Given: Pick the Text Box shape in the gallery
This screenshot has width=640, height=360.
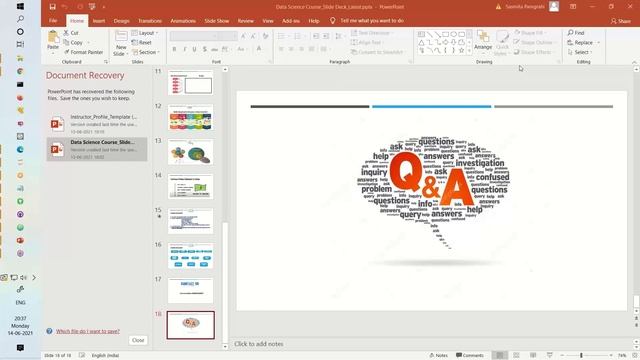Looking at the screenshot, I should [x=422, y=34].
